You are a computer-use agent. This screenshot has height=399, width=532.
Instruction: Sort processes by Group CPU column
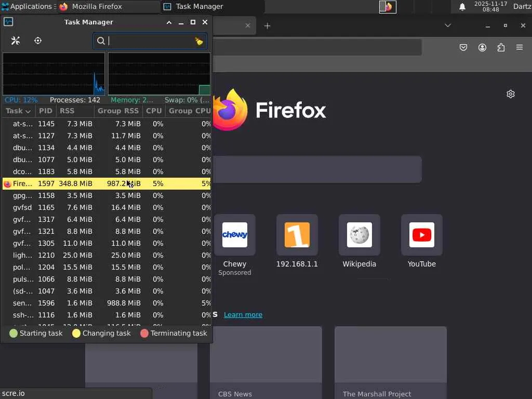[x=189, y=111]
